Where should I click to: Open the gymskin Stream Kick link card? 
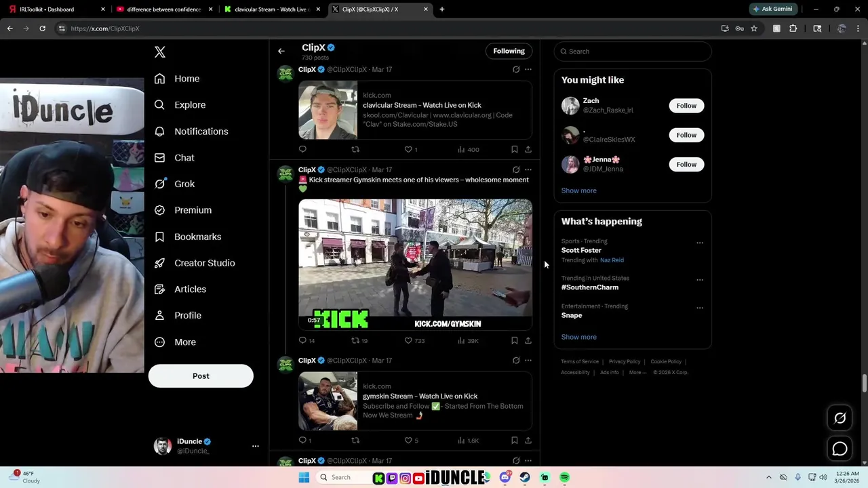[x=415, y=401]
